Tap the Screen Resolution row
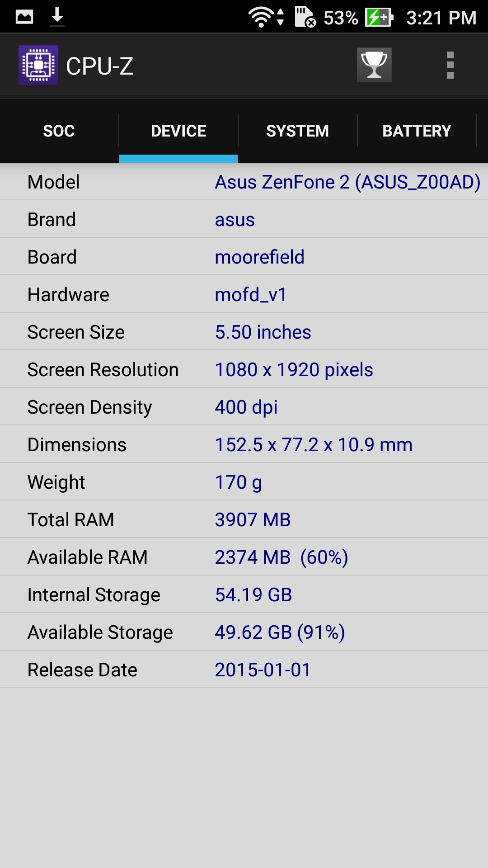Image resolution: width=488 pixels, height=868 pixels. coord(244,370)
